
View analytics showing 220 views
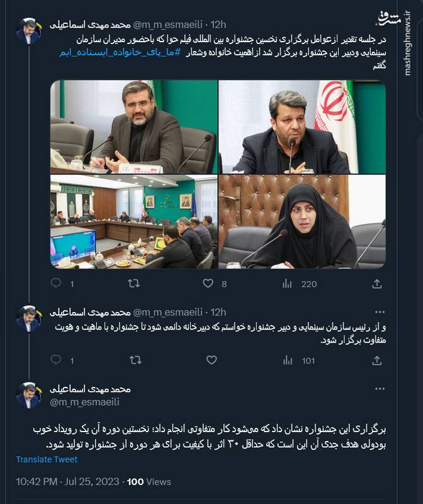click(x=300, y=284)
